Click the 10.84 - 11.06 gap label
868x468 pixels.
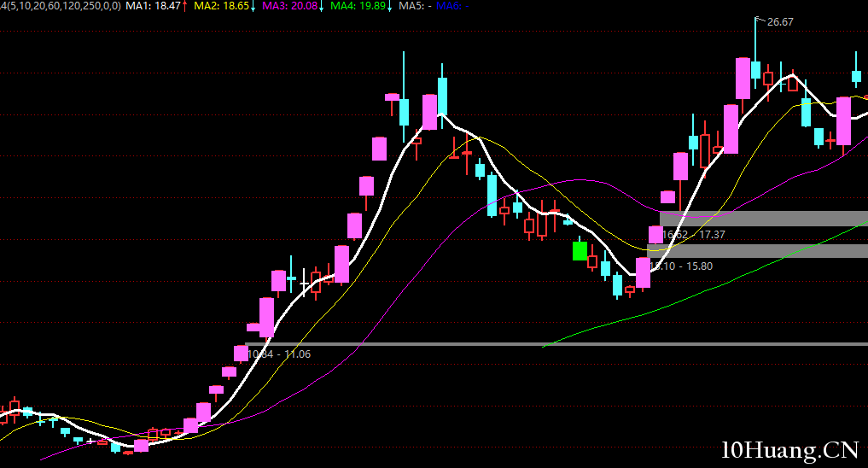tap(279, 354)
